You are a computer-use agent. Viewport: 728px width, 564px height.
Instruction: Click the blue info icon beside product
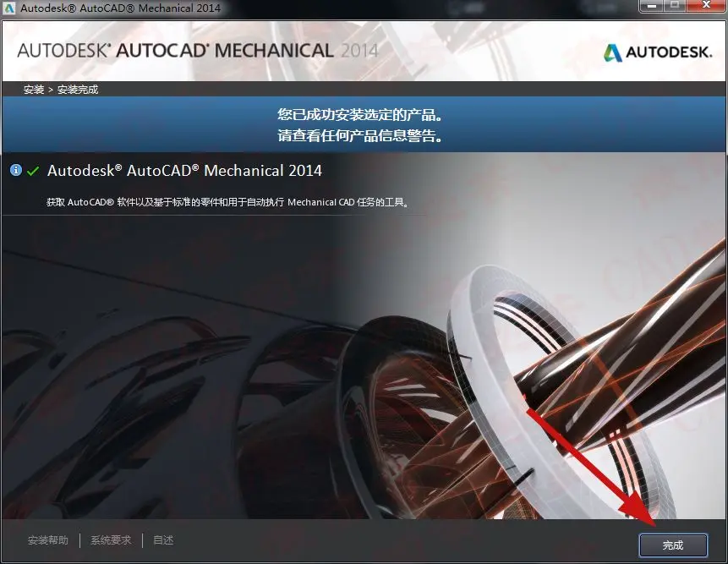pyautogui.click(x=16, y=170)
